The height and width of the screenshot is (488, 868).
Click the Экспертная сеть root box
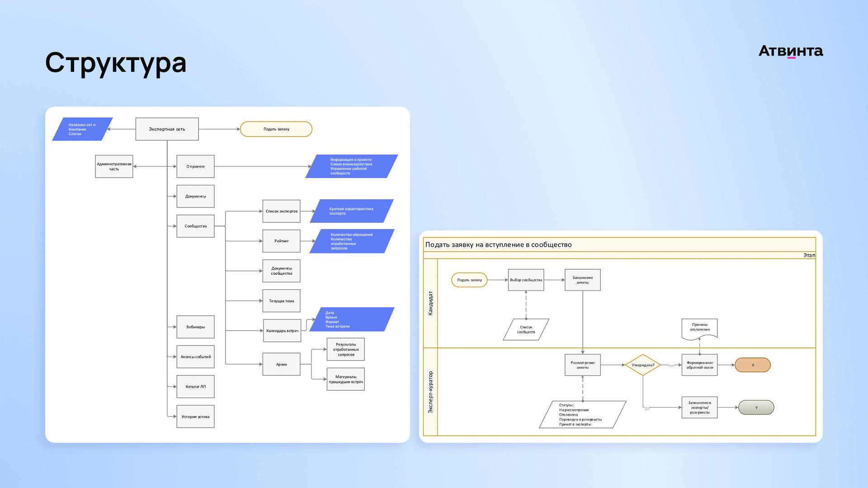pos(167,129)
